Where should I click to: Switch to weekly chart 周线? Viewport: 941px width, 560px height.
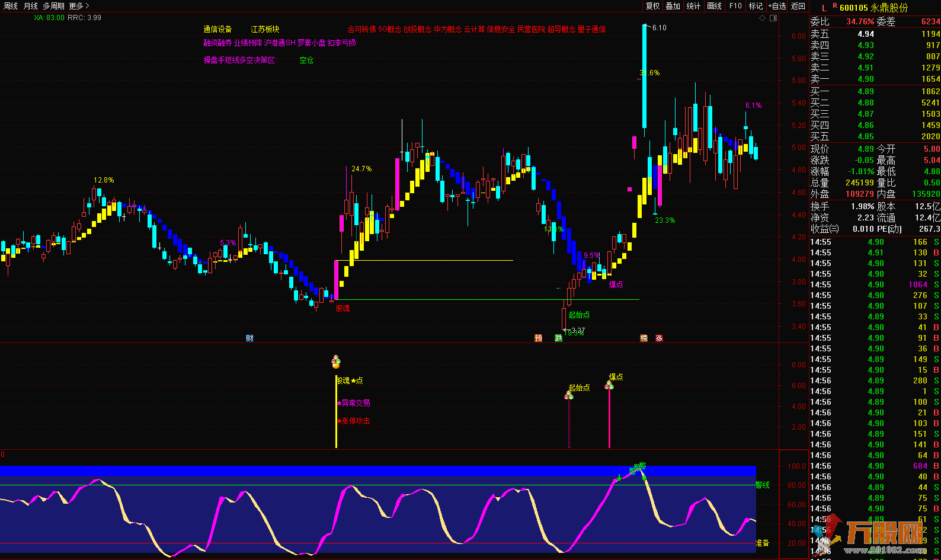tap(11, 6)
